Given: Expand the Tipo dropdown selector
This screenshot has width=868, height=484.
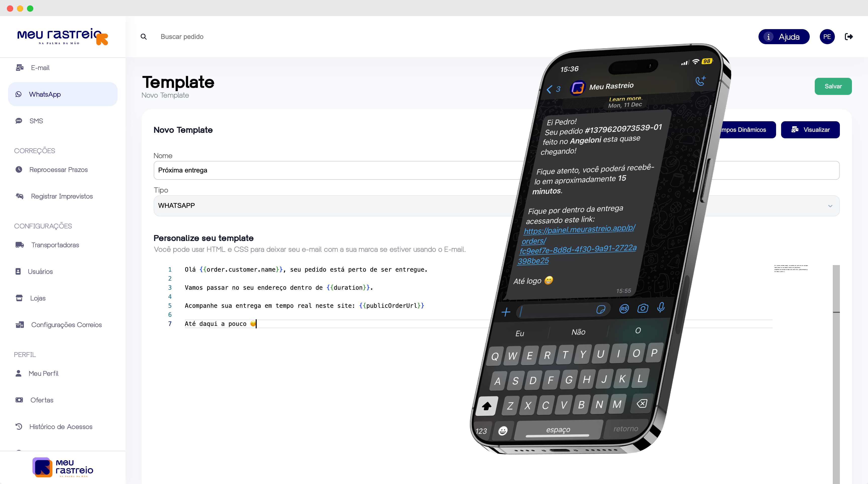Looking at the screenshot, I should [830, 206].
